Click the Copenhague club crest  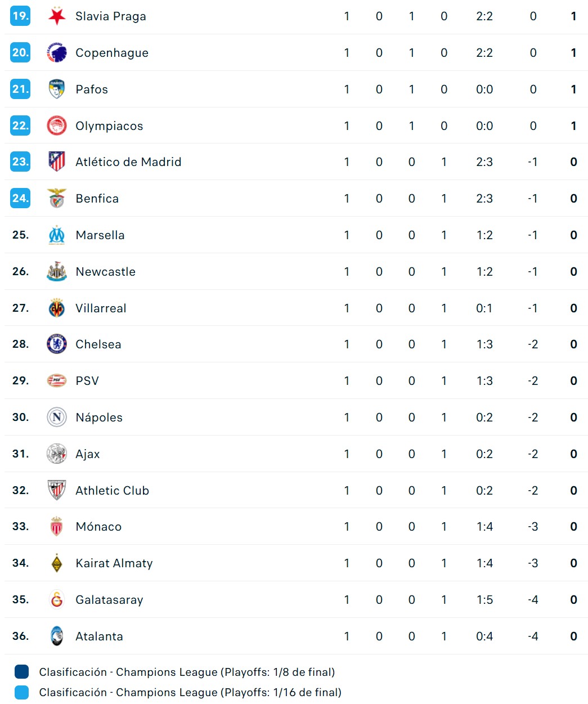[x=56, y=53]
